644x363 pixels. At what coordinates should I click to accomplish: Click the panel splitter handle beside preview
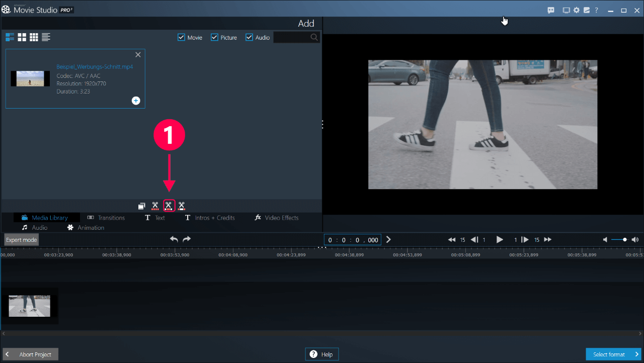click(x=323, y=125)
